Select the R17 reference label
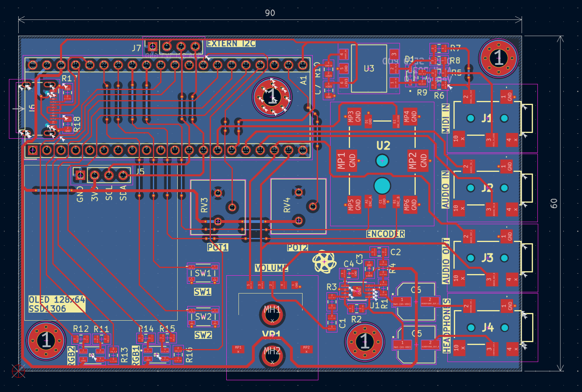The height and width of the screenshot is (392, 582). (x=69, y=79)
